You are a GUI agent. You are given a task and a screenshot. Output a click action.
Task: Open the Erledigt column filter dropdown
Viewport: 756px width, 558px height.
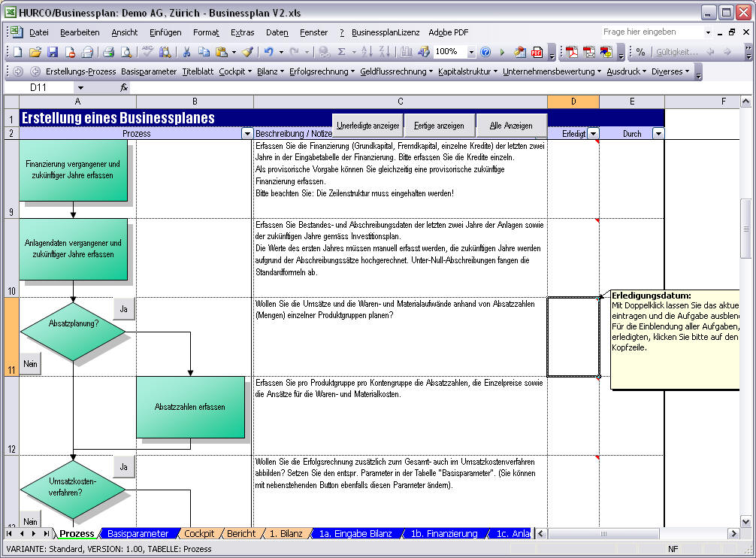point(594,134)
